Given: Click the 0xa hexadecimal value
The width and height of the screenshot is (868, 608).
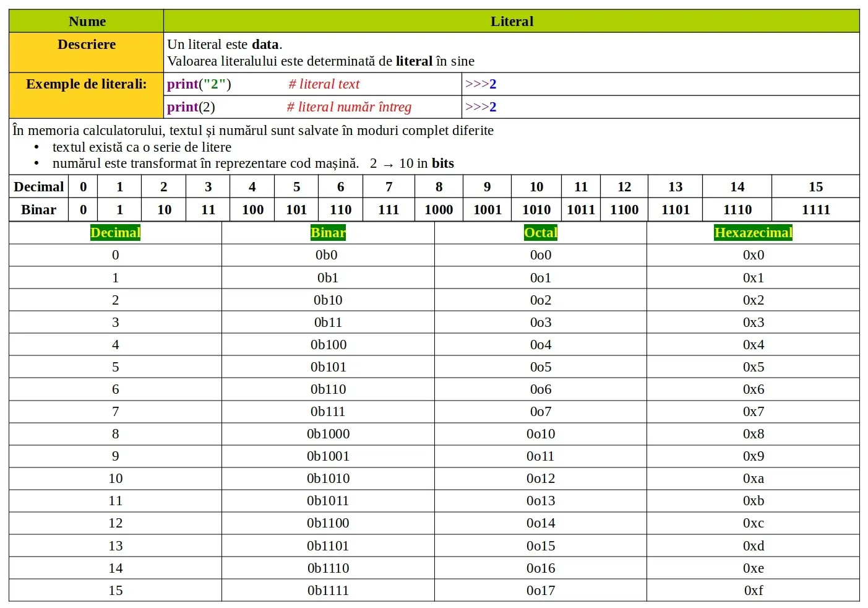Looking at the screenshot, I should pyautogui.click(x=753, y=479).
